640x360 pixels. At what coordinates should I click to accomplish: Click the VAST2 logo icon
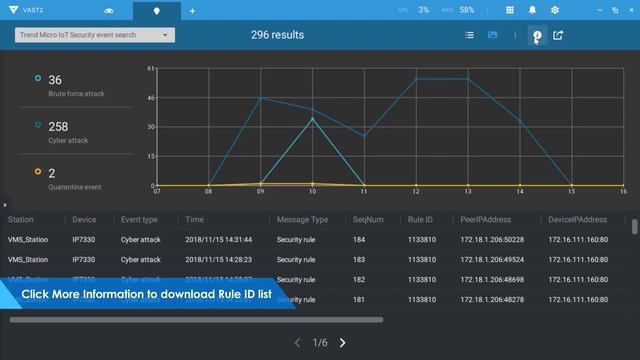(13, 10)
